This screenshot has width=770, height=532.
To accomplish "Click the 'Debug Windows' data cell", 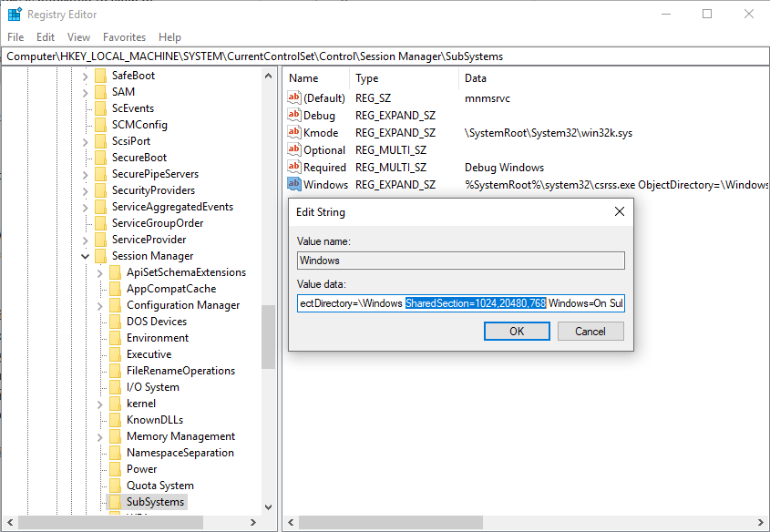I will [x=504, y=168].
